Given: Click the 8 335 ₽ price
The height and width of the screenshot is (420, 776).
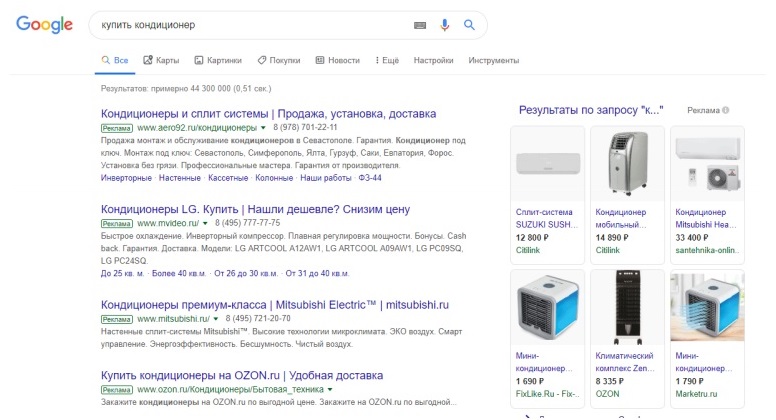Looking at the screenshot, I should point(610,381).
